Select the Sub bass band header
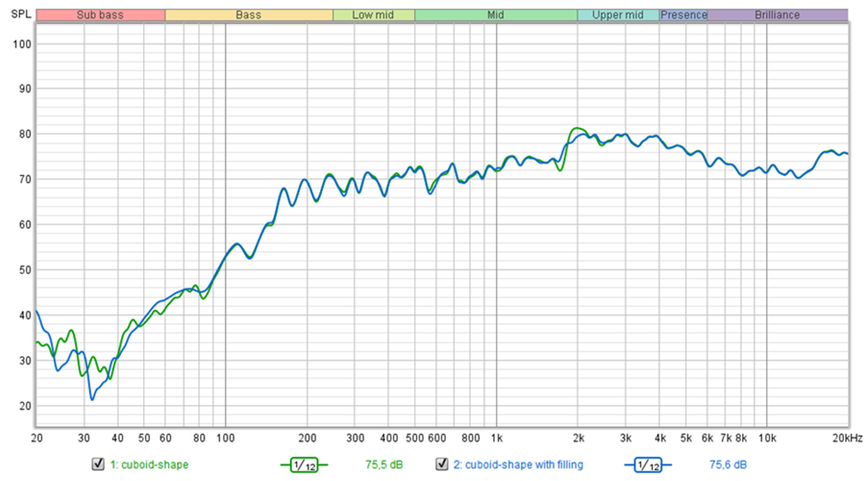 click(100, 15)
